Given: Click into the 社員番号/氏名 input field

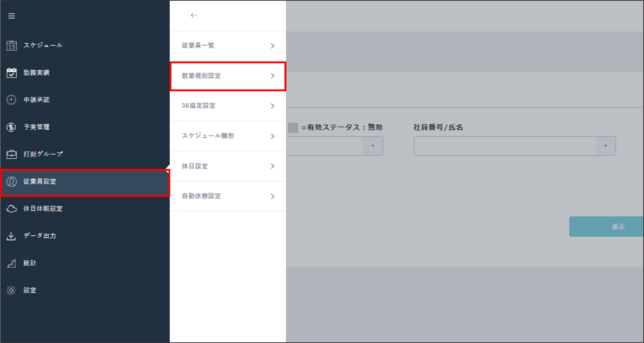Looking at the screenshot, I should pos(504,146).
